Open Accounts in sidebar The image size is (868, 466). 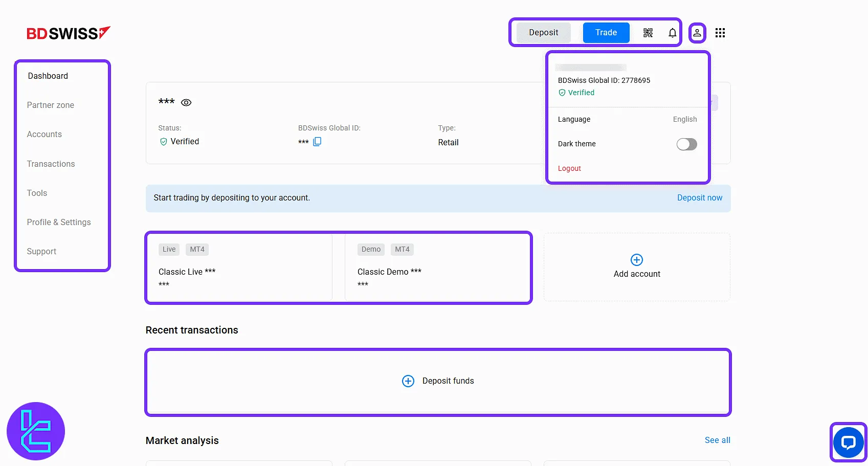pyautogui.click(x=44, y=135)
